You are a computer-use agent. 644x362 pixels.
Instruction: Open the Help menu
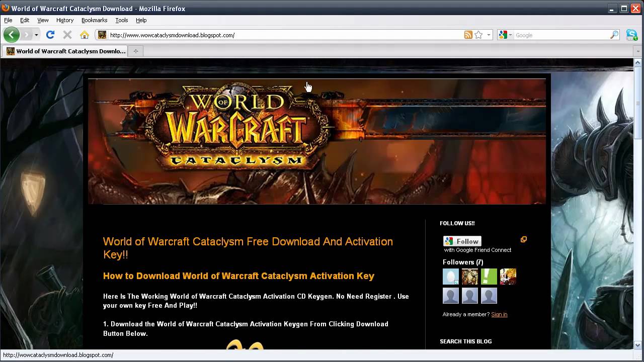141,20
